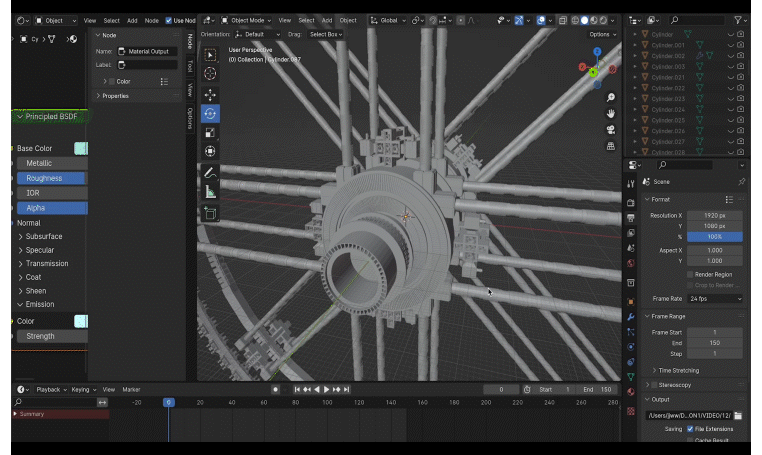Jump to the first frame
The width and height of the screenshot is (762, 455).
click(x=297, y=389)
